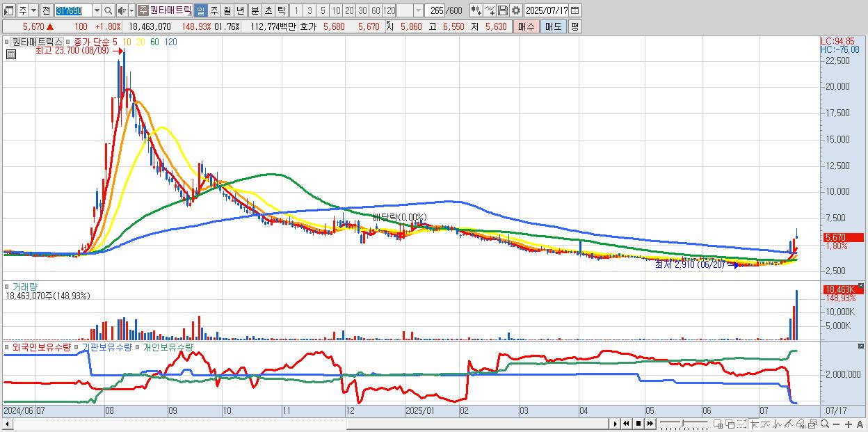Select the 3 interval button

(x=310, y=11)
